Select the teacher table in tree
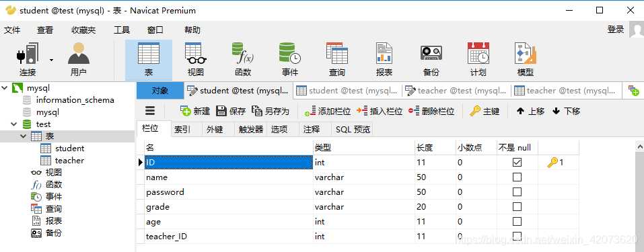 (x=69, y=161)
